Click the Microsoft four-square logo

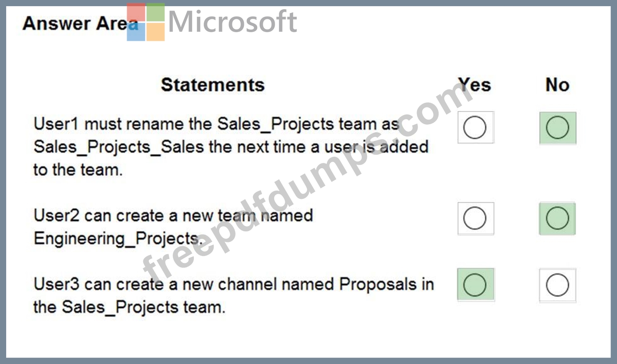(146, 22)
